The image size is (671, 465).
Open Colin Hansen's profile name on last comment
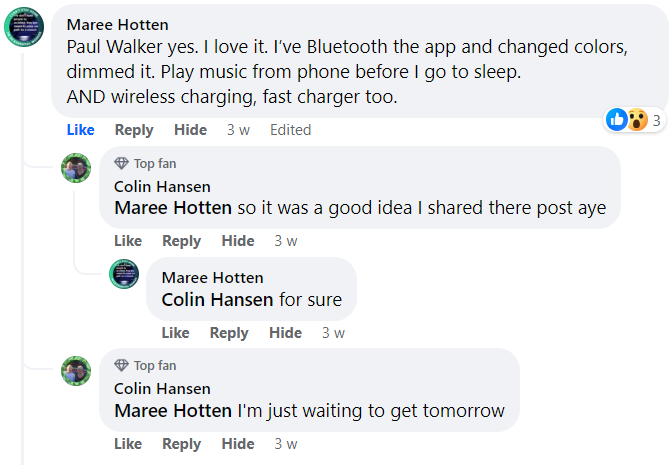162,388
